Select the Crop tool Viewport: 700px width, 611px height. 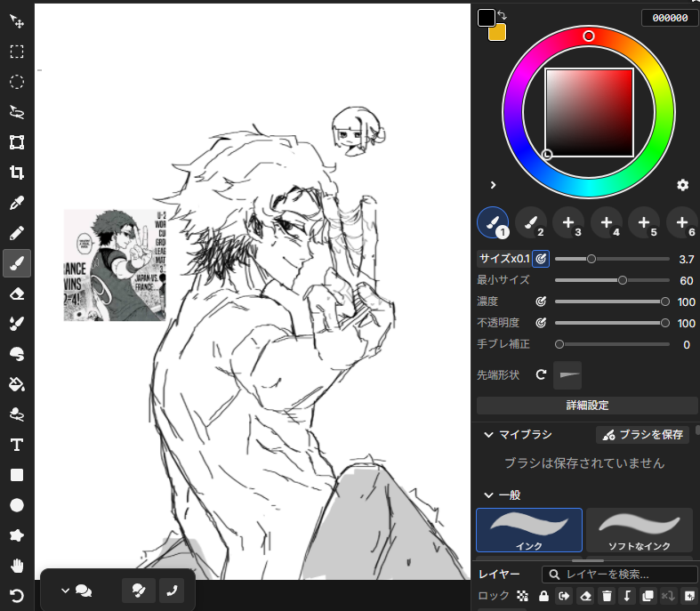click(17, 173)
